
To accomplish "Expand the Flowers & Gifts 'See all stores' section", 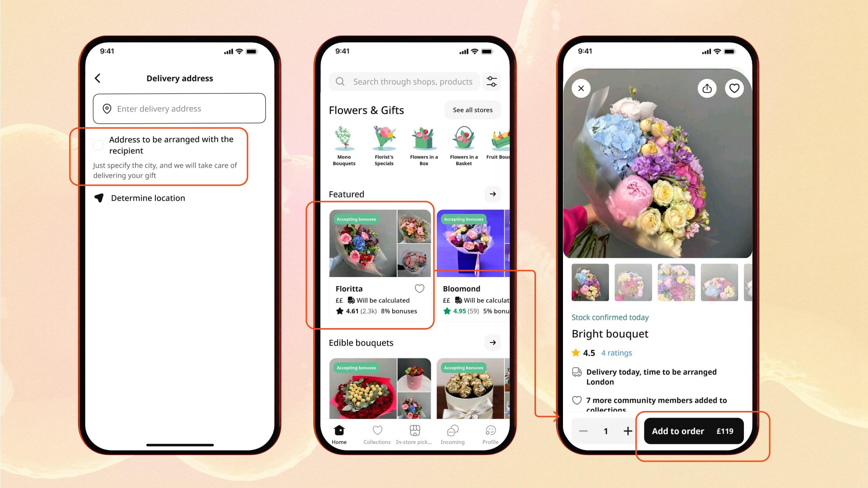I will pos(473,110).
